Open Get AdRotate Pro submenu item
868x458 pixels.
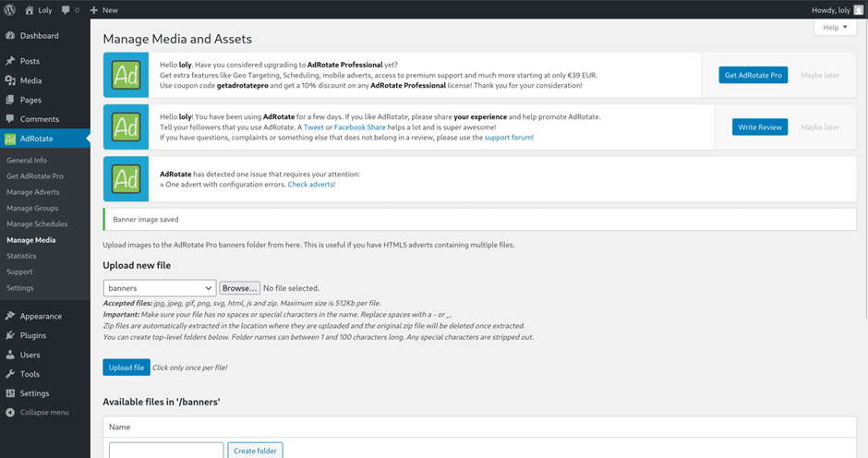(x=35, y=176)
